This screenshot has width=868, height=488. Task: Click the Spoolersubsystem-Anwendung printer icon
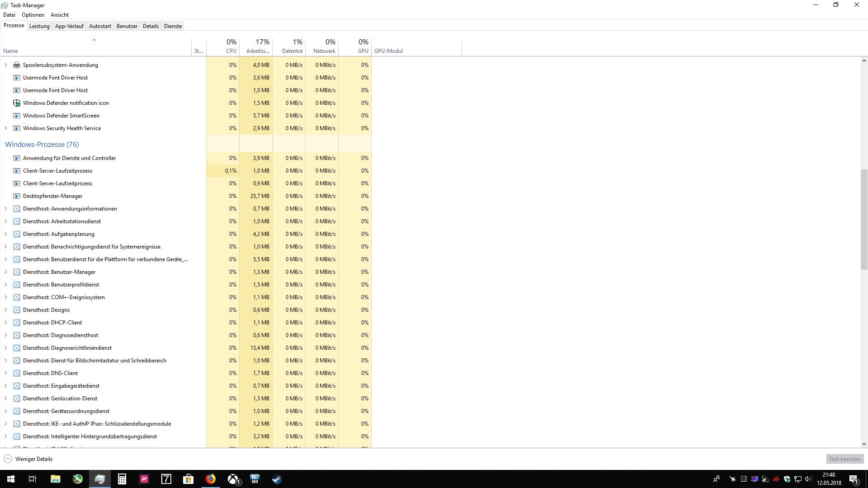pos(17,65)
